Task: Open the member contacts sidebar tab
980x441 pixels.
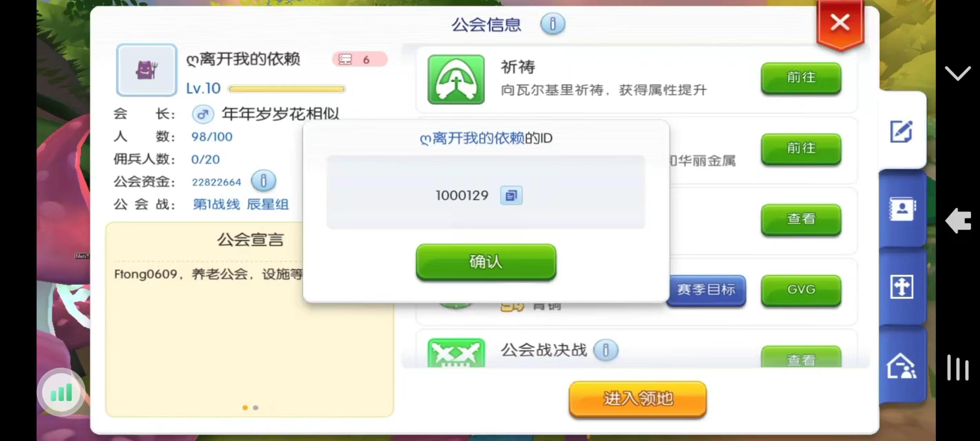Action: coord(902,209)
